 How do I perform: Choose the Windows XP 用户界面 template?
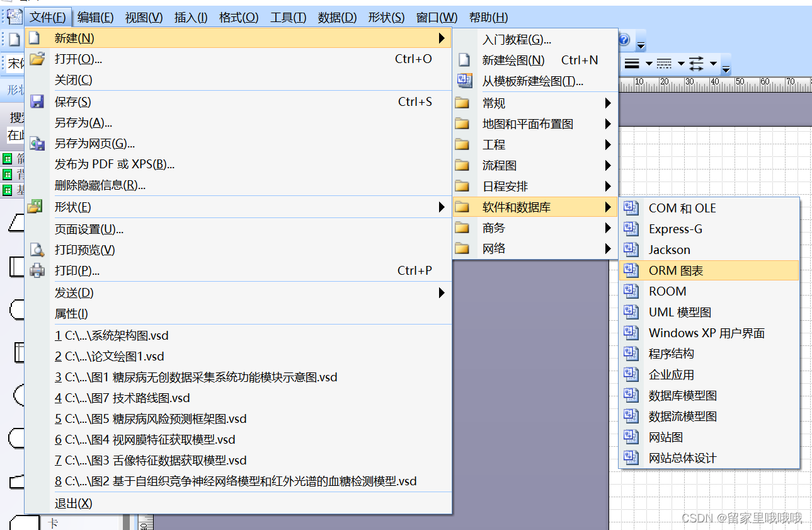click(x=709, y=333)
